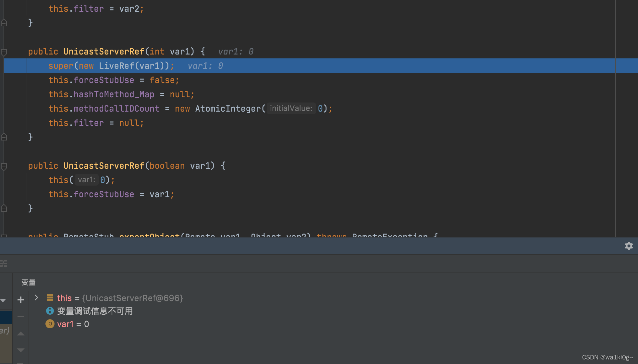Viewport: 638px width, 364px height.
Task: Click the threads layout icon in debugger
Action: (4, 263)
